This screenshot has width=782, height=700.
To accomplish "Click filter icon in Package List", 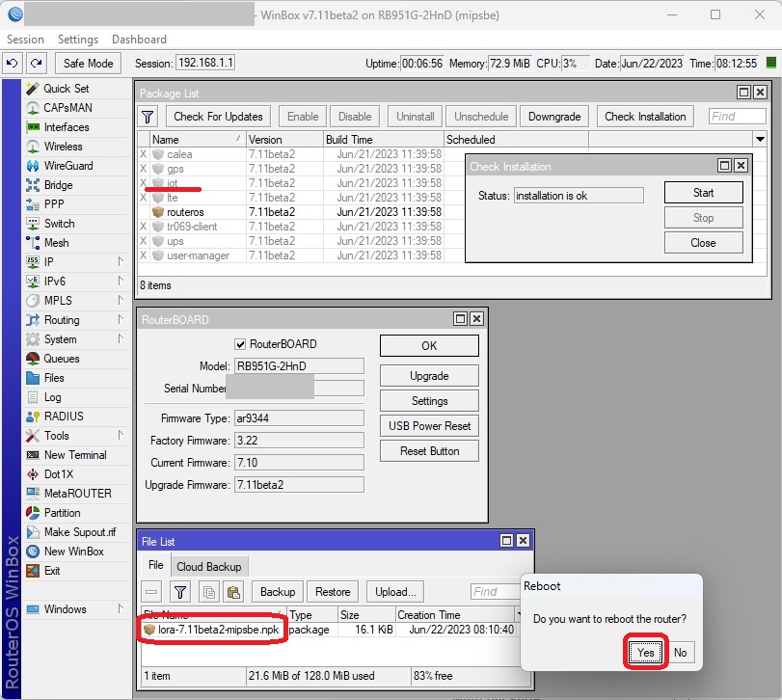I will (148, 117).
